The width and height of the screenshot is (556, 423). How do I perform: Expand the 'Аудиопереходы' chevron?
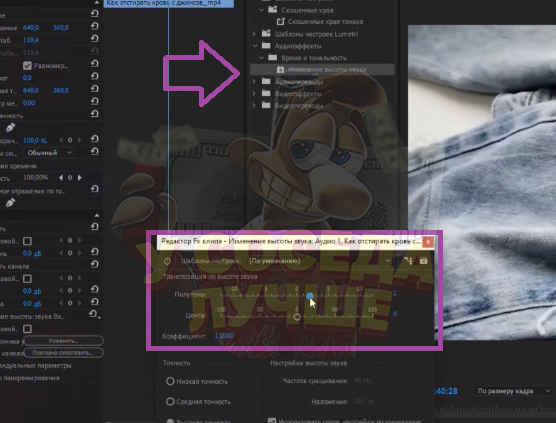tap(254, 82)
